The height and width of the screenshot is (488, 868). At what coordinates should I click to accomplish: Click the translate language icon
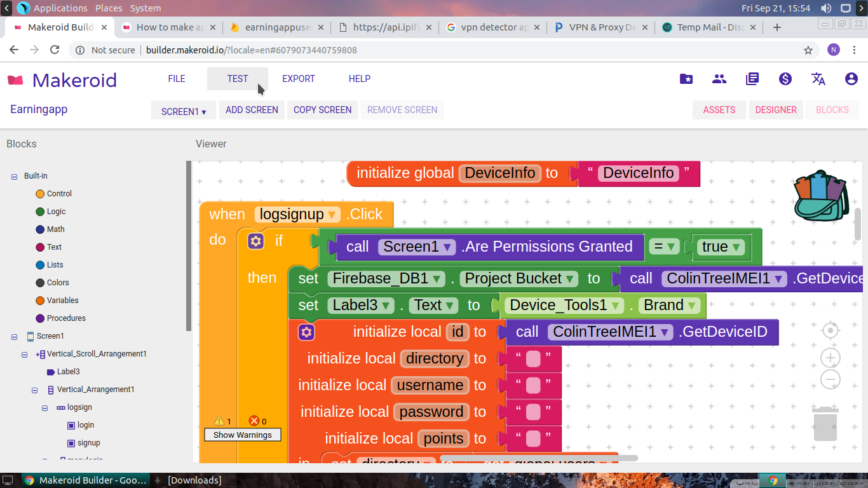coord(818,79)
